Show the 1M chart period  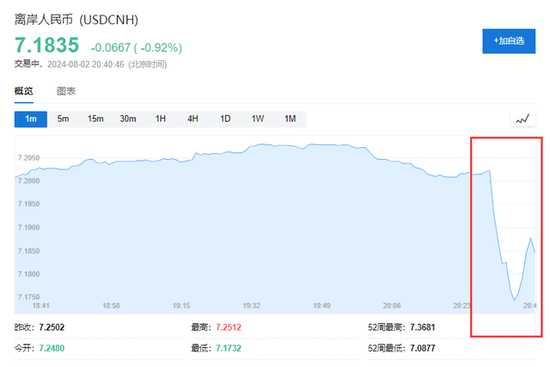[290, 119]
